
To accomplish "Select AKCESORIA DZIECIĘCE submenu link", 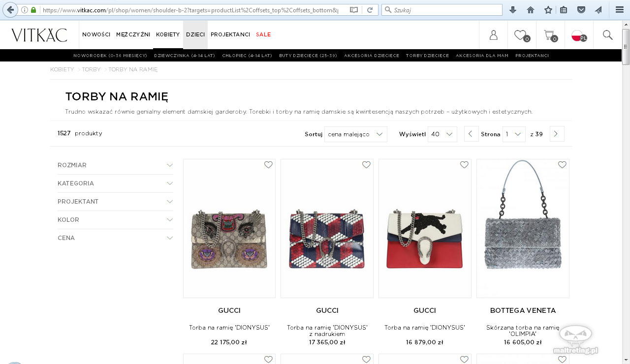I will pos(372,56).
